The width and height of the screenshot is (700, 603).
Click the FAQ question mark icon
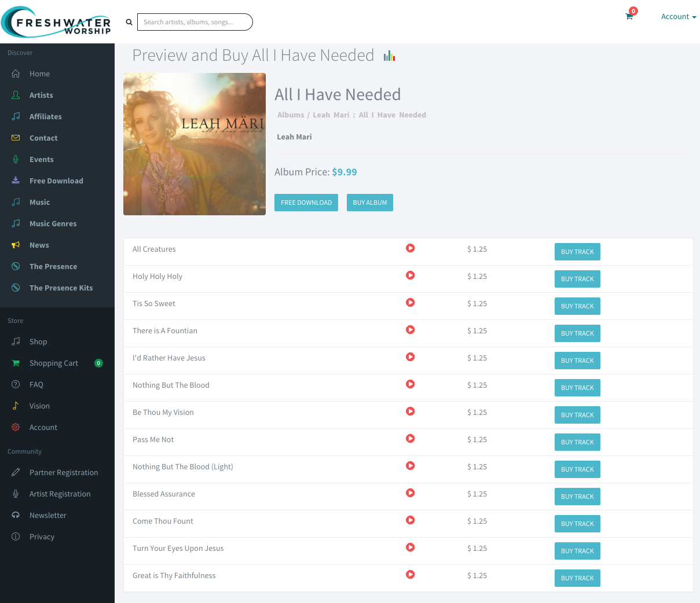(x=16, y=384)
